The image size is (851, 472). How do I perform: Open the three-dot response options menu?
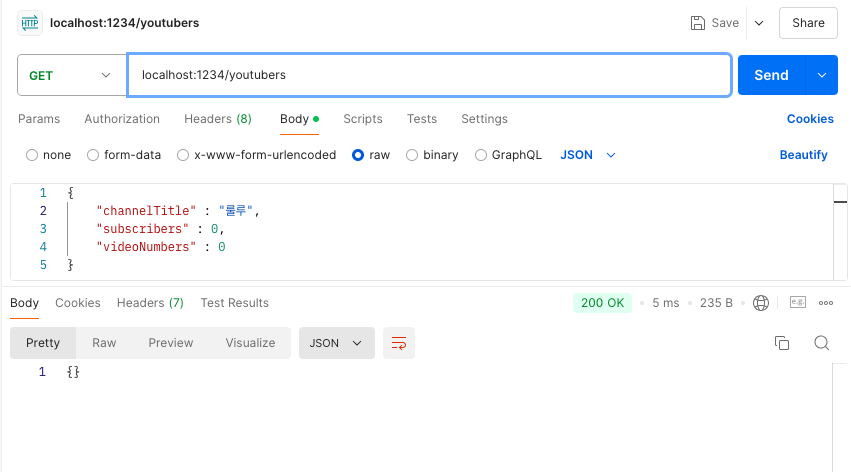(x=826, y=303)
